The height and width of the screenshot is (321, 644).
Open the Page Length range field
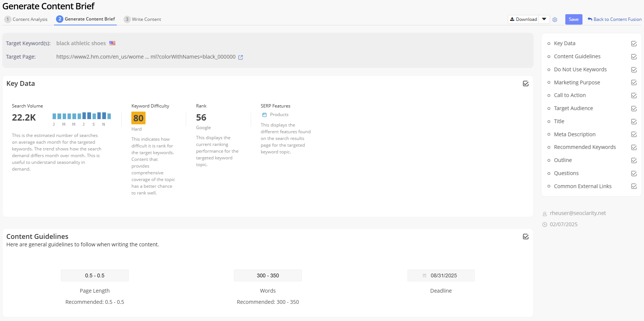click(95, 275)
